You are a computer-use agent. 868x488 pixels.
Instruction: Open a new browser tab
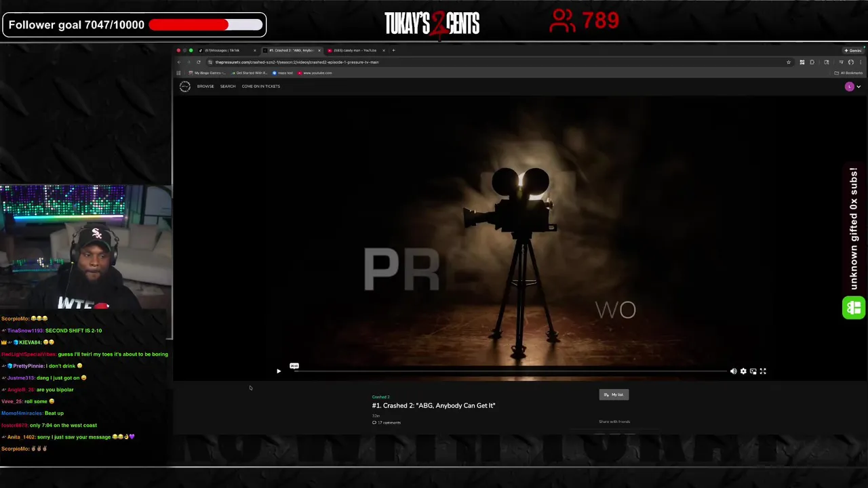click(393, 50)
